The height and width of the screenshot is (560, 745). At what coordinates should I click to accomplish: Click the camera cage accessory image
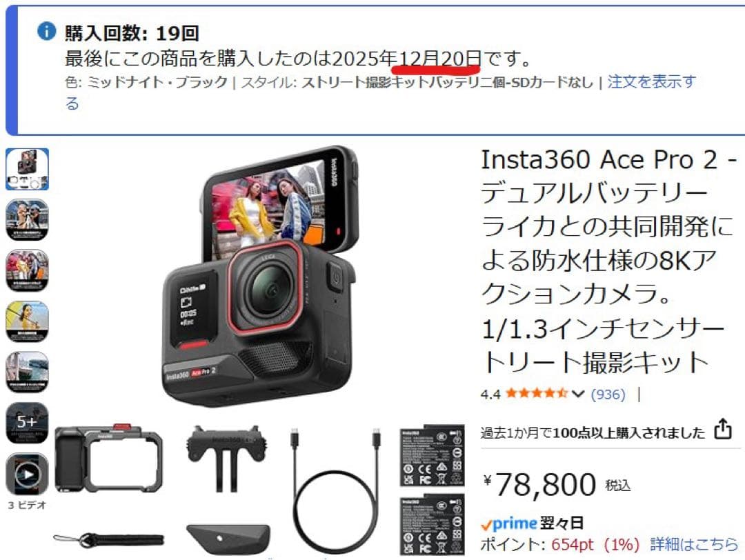(x=109, y=459)
